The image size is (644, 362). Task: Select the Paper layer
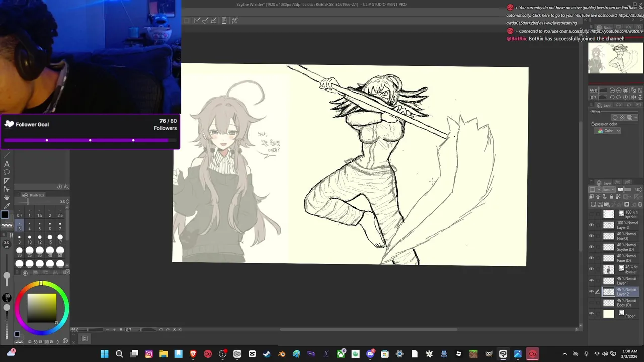(621, 313)
